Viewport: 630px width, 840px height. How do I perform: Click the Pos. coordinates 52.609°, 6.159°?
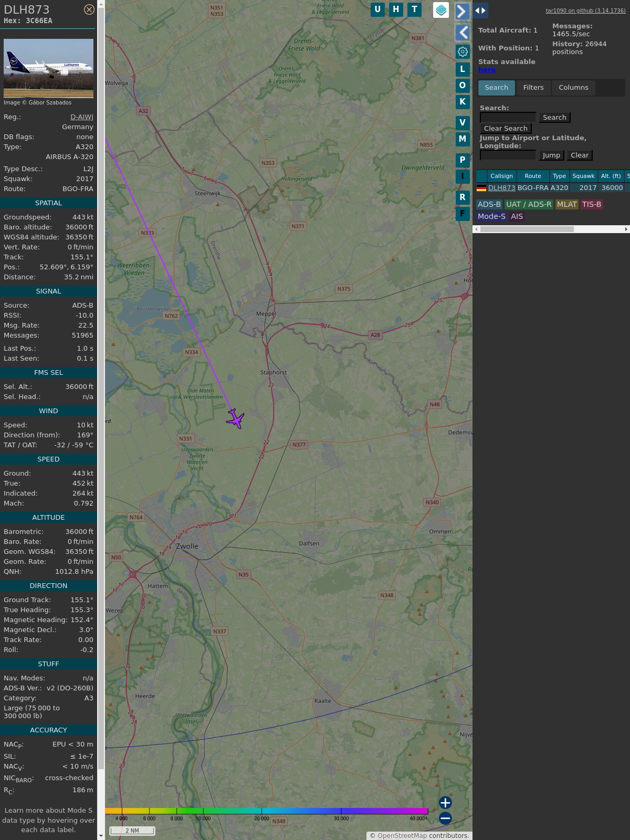point(67,267)
